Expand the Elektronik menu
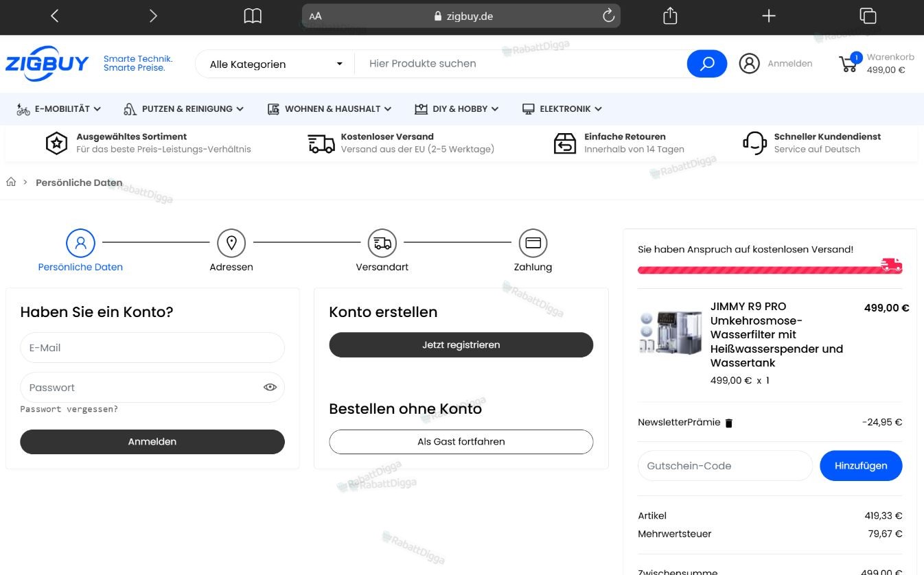Screen dimensions: 924x575 tap(562, 109)
